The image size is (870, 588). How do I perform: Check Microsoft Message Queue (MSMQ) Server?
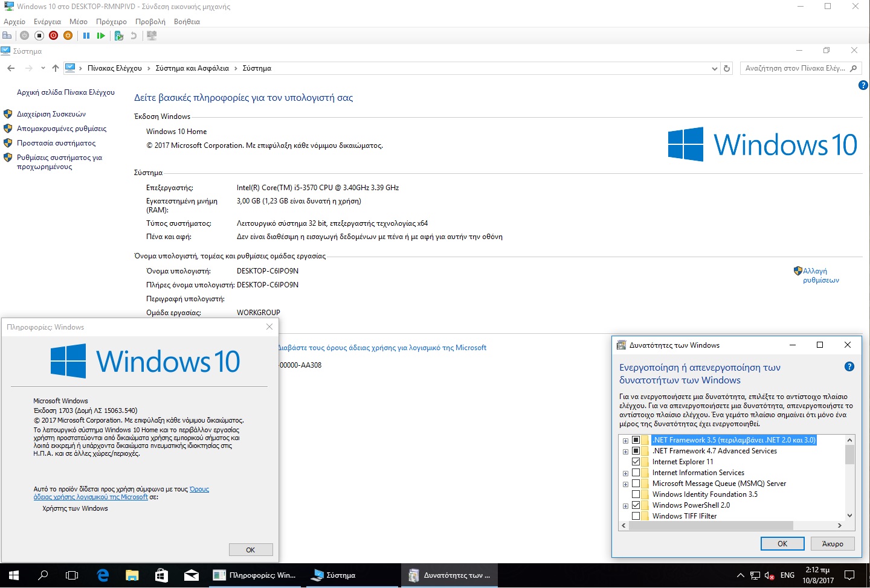636,484
